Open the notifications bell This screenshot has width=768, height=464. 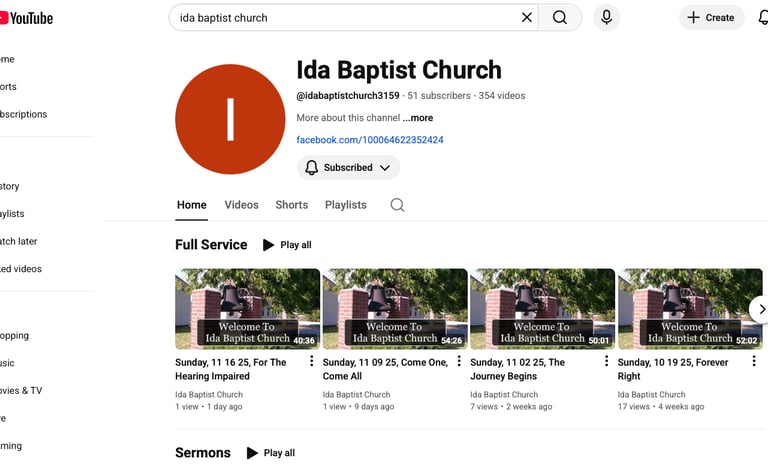tap(760, 17)
